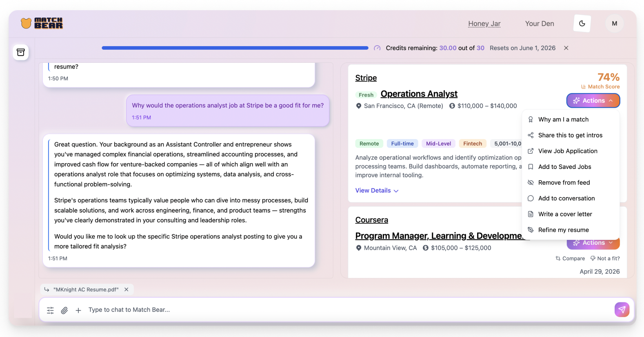Choose Refine my resume
Viewport: 644px width, 337px height.
(x=571, y=230)
